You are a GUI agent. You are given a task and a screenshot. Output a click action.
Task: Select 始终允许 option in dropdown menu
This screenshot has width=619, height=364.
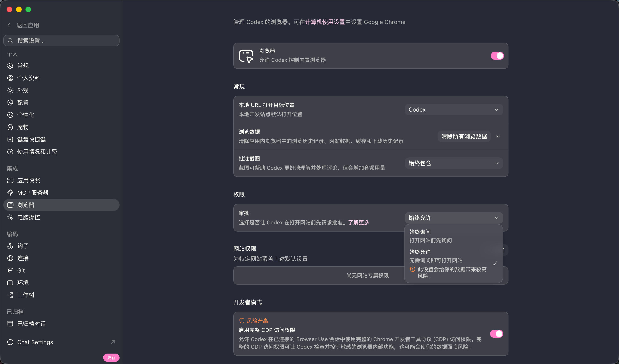click(x=453, y=264)
